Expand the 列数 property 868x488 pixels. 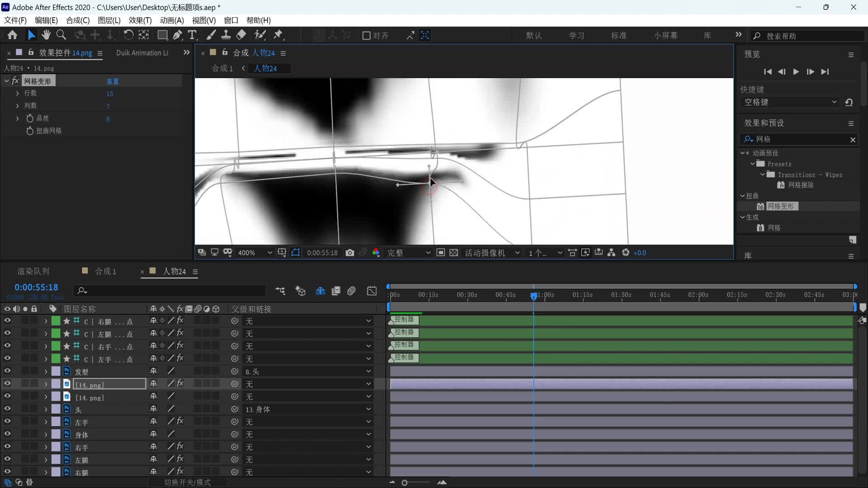17,106
